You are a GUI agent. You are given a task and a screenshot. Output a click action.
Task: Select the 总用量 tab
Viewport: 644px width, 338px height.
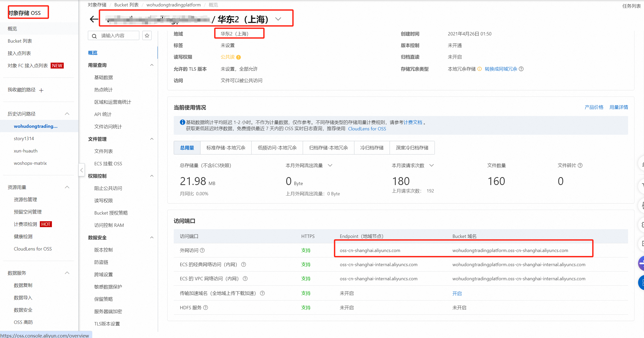(x=187, y=148)
